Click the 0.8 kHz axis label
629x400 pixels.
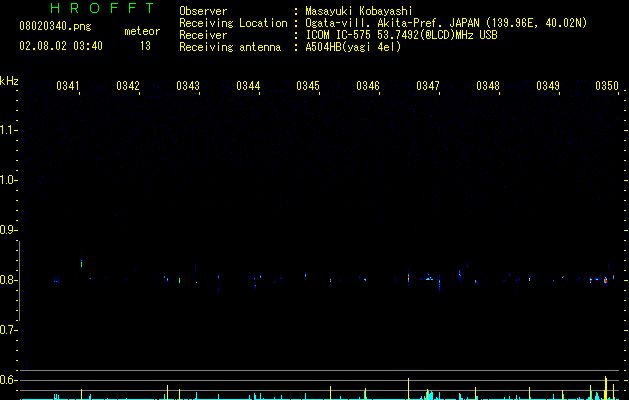pos(8,280)
